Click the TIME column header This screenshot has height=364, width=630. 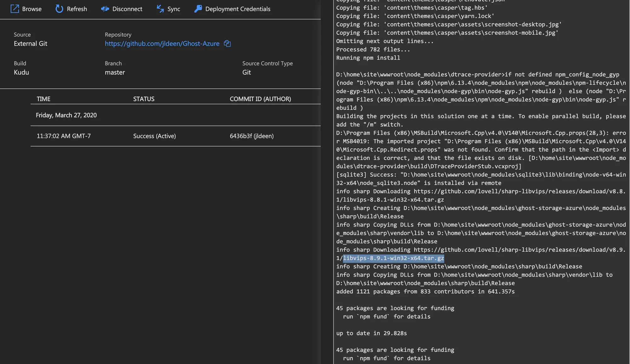coord(43,99)
